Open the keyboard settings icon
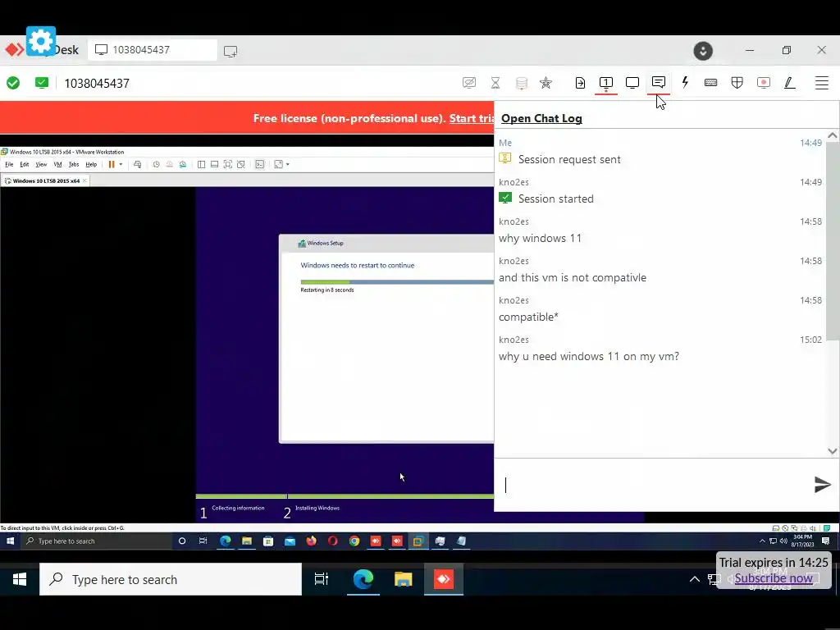The height and width of the screenshot is (630, 840). click(x=711, y=83)
